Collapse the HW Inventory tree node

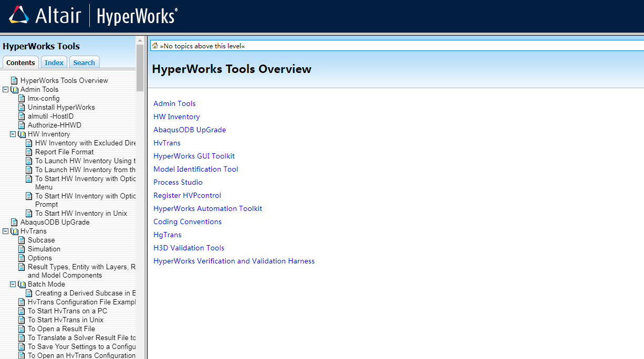(x=13, y=134)
